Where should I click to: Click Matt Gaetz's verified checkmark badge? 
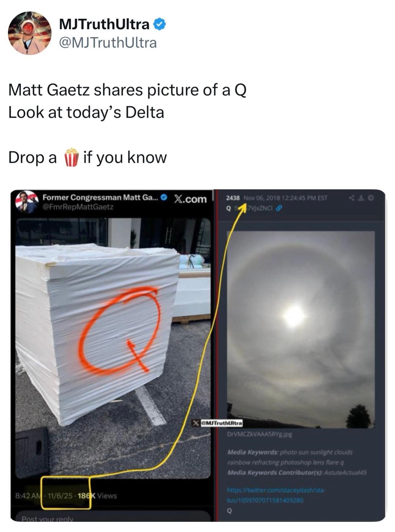[164, 197]
